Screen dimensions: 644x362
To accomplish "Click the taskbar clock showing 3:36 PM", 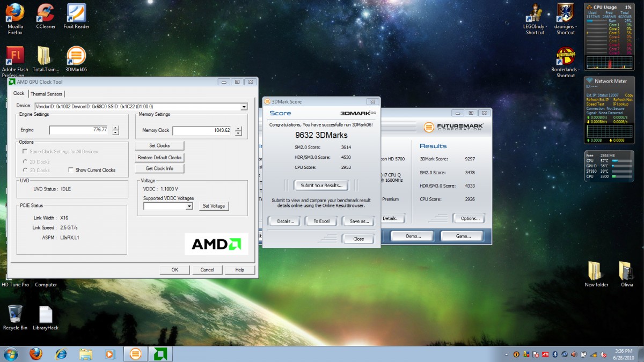I will click(623, 354).
